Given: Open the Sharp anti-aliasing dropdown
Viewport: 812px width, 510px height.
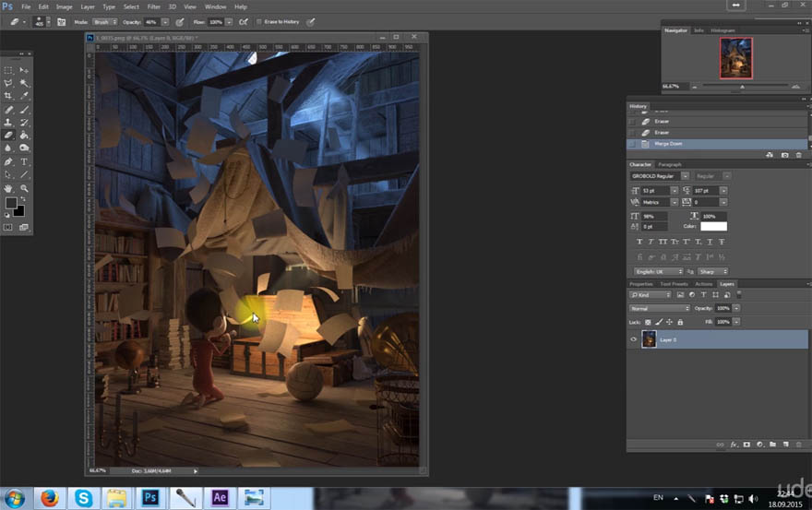Looking at the screenshot, I should 713,271.
